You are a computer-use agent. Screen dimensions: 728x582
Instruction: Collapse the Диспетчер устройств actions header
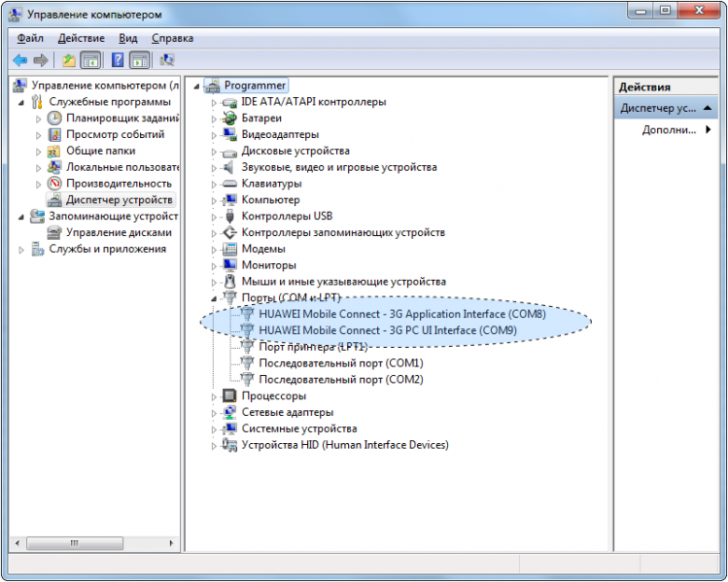click(666, 108)
